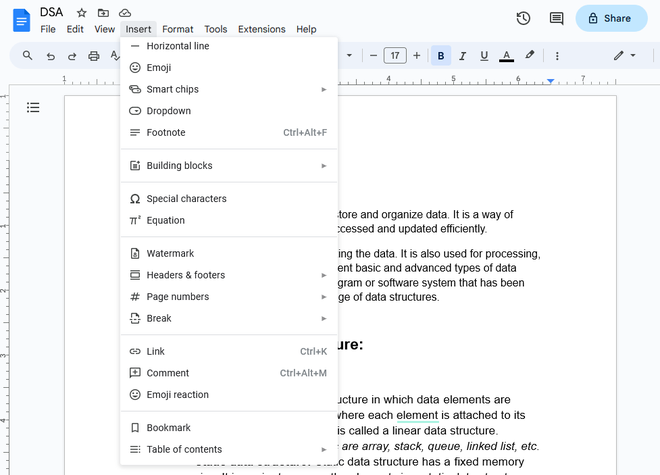The height and width of the screenshot is (475, 660).
Task: Select the highlight color pen icon
Action: point(530,55)
